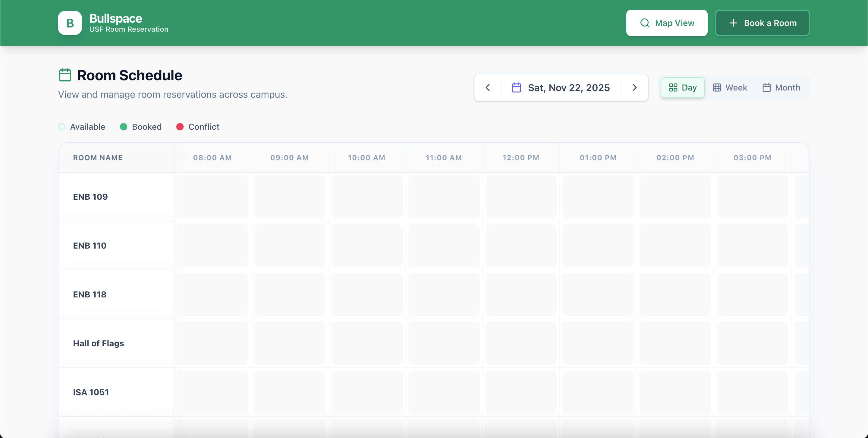
Task: Open Map View
Action: (666, 23)
